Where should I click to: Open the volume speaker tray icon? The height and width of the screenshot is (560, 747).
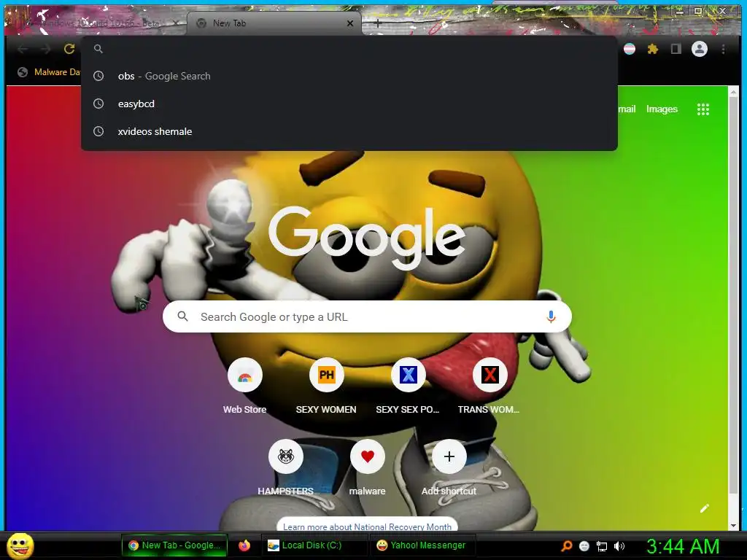coord(619,546)
